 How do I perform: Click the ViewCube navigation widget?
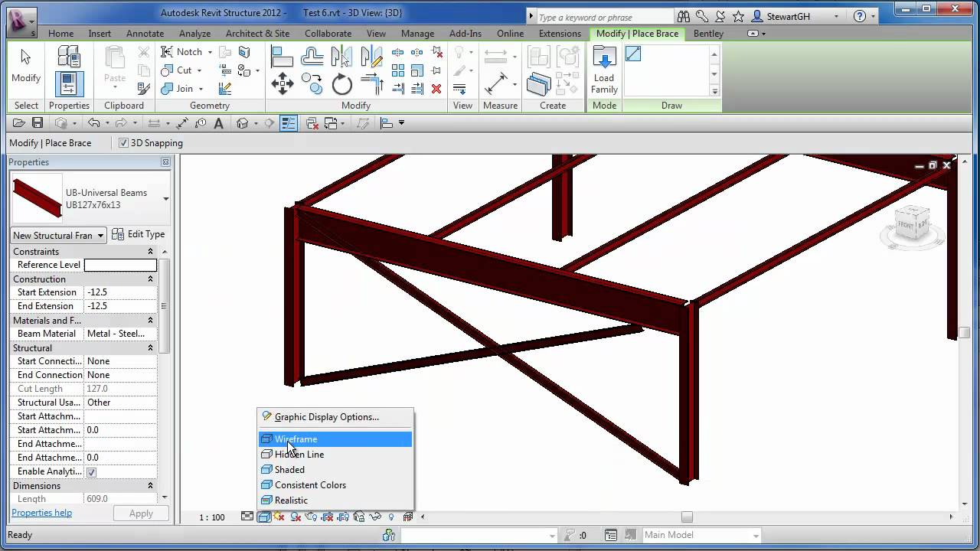(911, 227)
